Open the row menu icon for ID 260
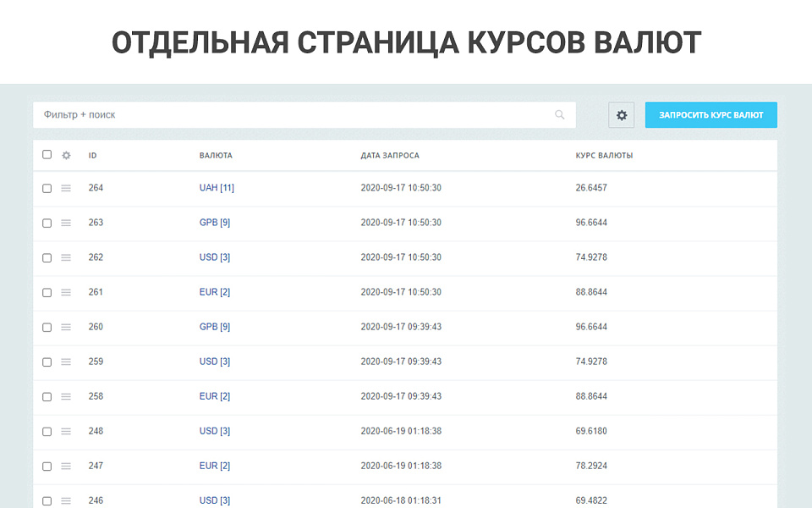 point(66,327)
